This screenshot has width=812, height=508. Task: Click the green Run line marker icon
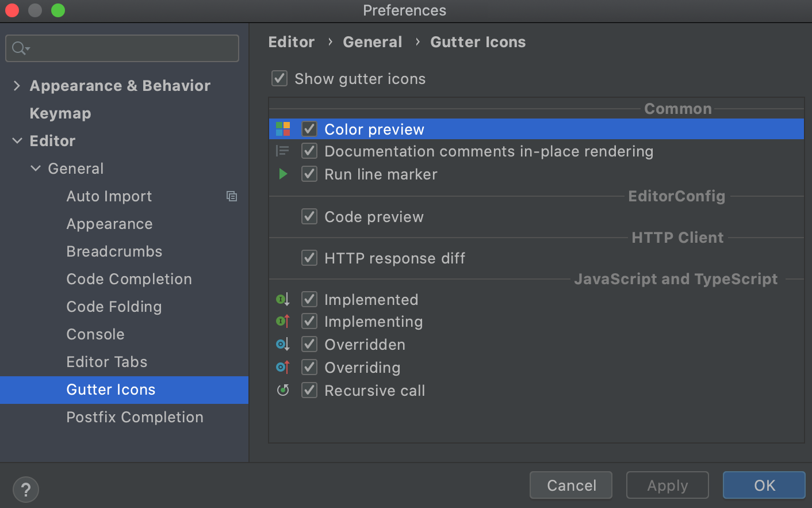click(283, 174)
